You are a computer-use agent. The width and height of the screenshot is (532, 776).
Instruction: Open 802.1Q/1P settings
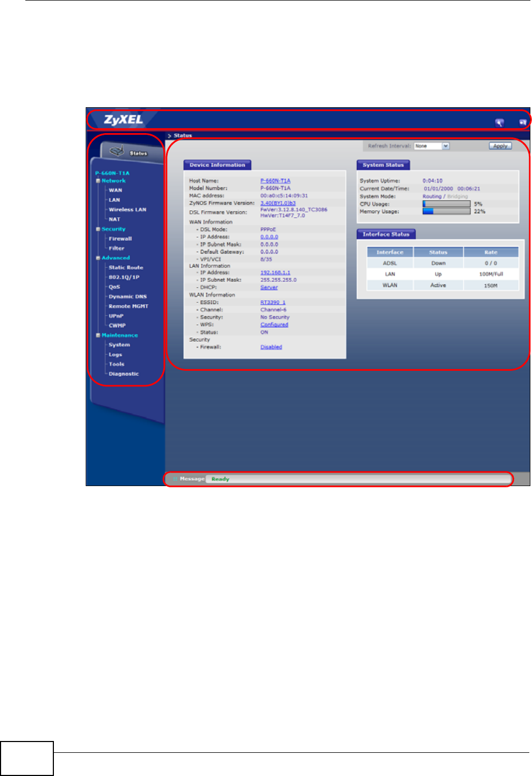124,277
